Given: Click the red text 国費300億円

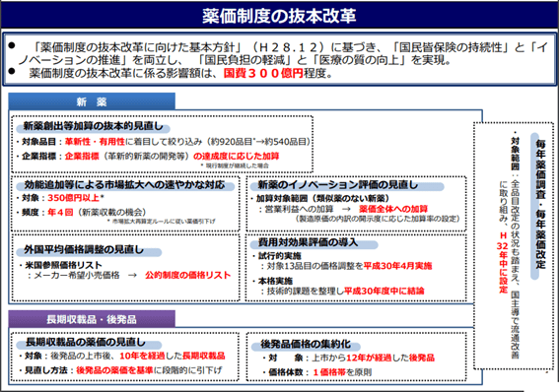Looking at the screenshot, I should click(263, 73).
